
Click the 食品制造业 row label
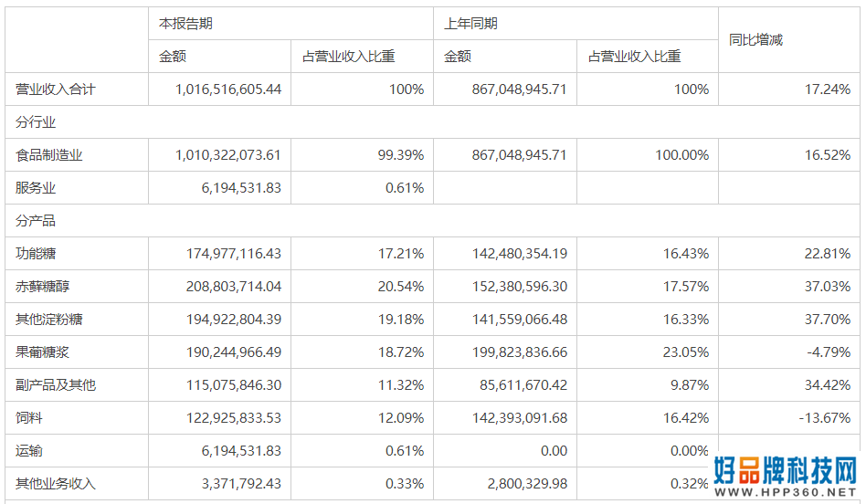48,155
